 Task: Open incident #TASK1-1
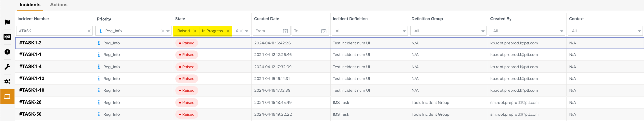(x=30, y=54)
